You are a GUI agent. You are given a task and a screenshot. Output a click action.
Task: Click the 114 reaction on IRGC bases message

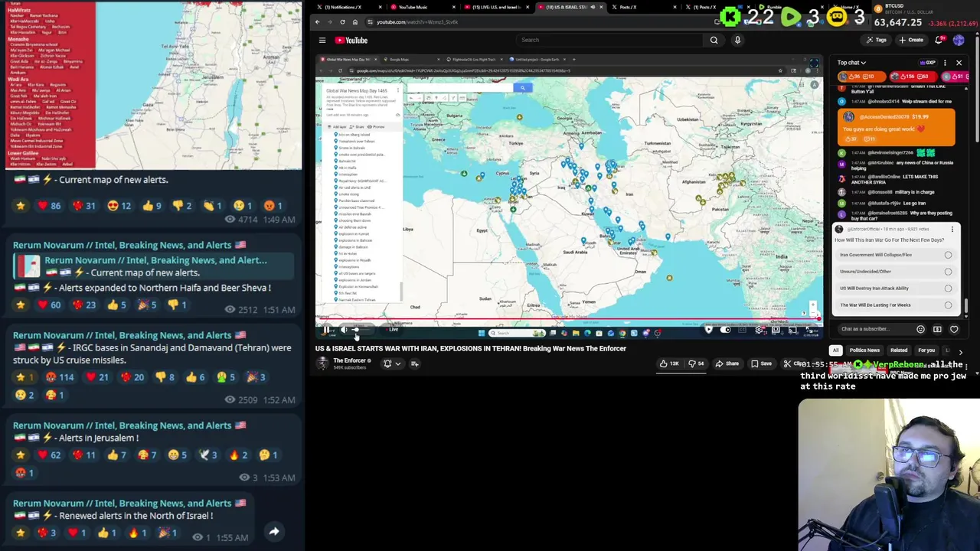(59, 377)
